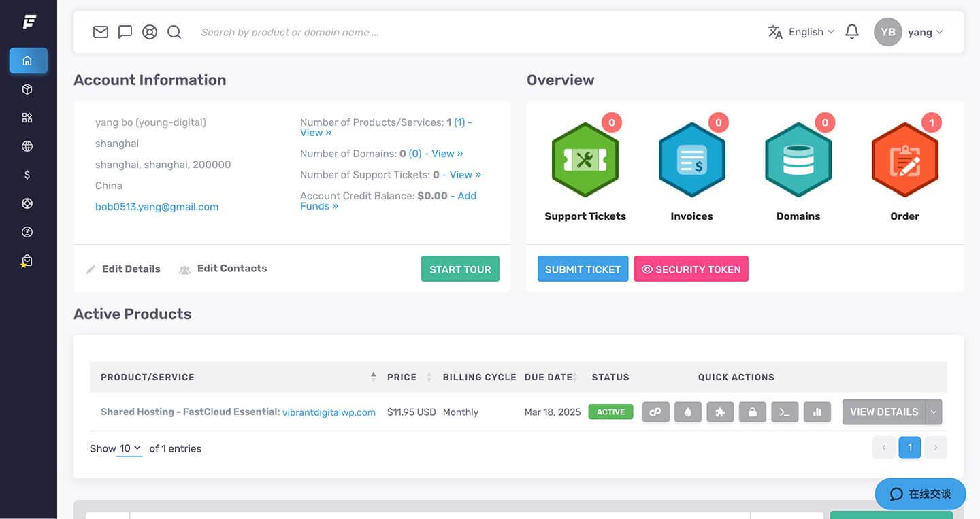The image size is (980, 519).
Task: Open the Addons grid sidebar icon
Action: 27,118
